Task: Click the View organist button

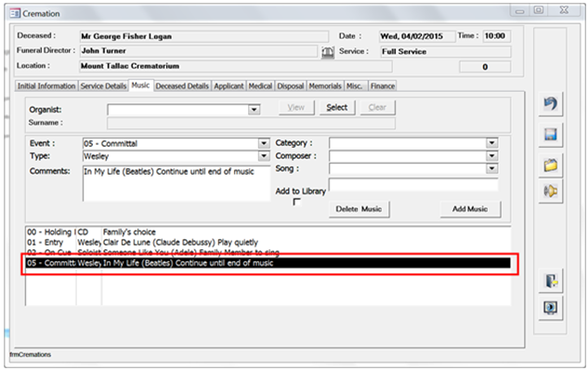Action: coord(296,107)
